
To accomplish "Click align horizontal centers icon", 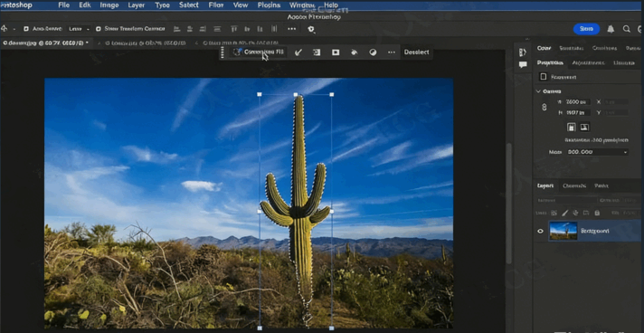I will [x=190, y=29].
